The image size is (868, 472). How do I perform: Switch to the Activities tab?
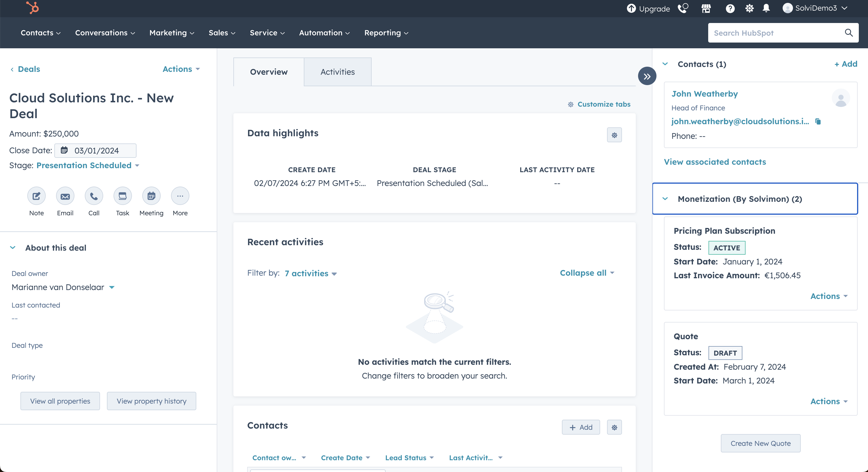[337, 72]
